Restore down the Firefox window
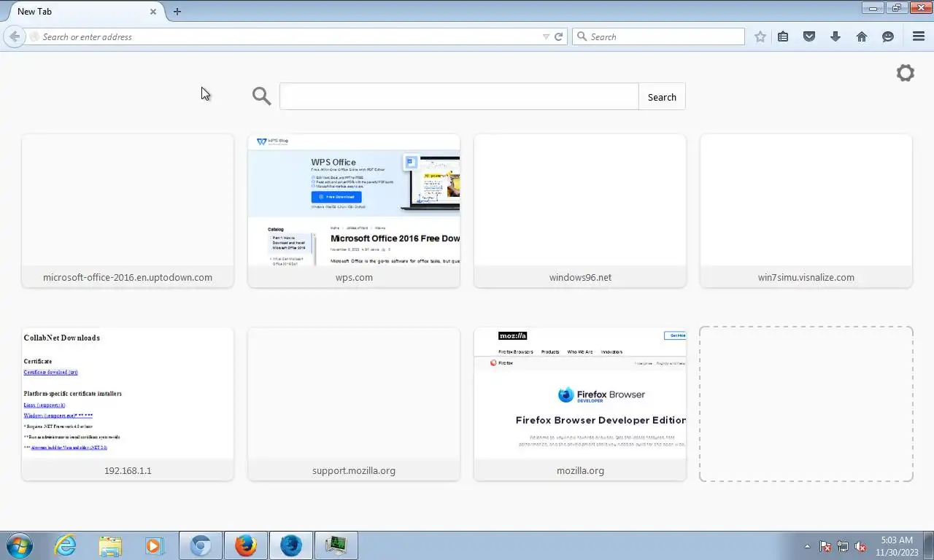Screen dimensions: 934x560 (x=895, y=8)
